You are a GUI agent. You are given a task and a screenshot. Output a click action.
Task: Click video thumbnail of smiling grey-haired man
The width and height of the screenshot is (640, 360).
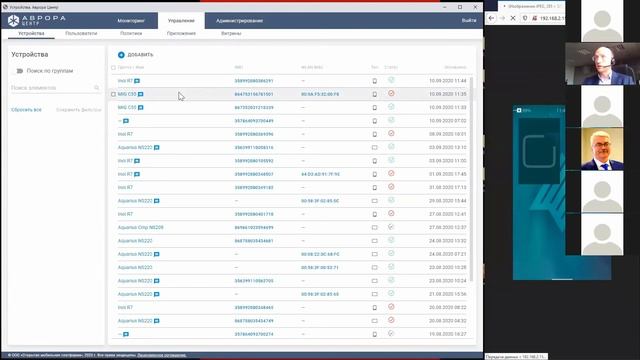(602, 149)
